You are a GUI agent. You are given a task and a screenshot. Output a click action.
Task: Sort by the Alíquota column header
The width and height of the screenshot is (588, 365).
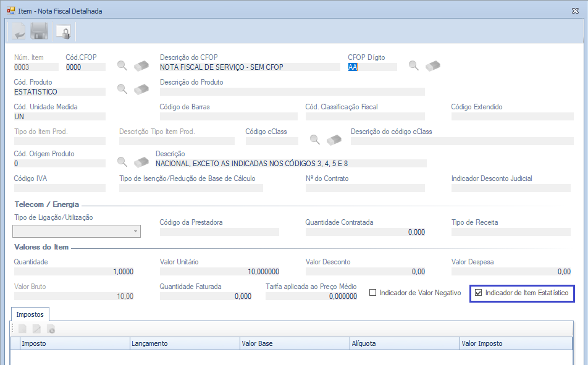[x=404, y=343]
